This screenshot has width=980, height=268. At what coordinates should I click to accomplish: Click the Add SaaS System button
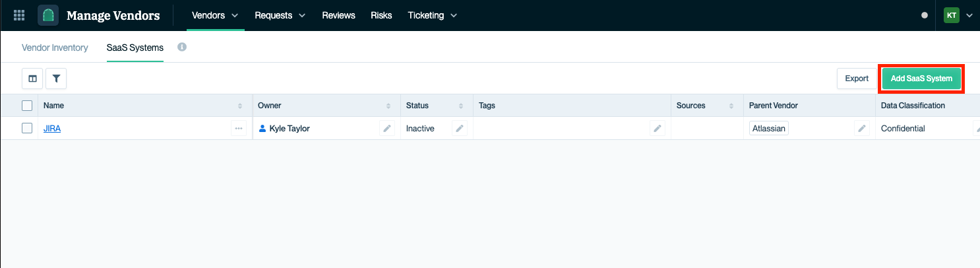(x=921, y=79)
